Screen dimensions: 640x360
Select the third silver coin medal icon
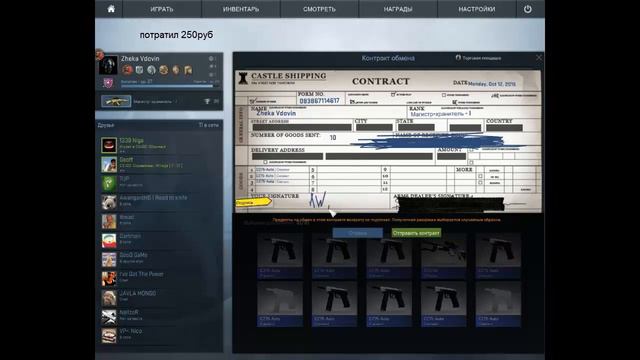(151, 70)
